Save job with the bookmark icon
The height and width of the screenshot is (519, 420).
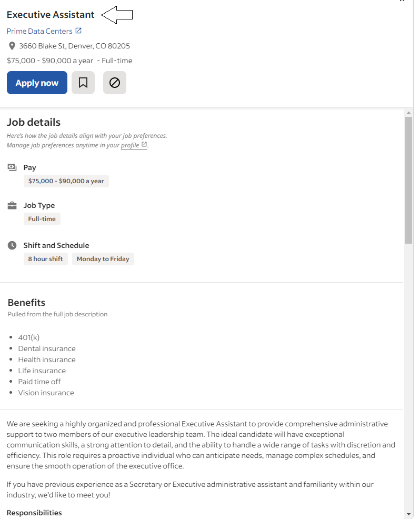tap(83, 83)
